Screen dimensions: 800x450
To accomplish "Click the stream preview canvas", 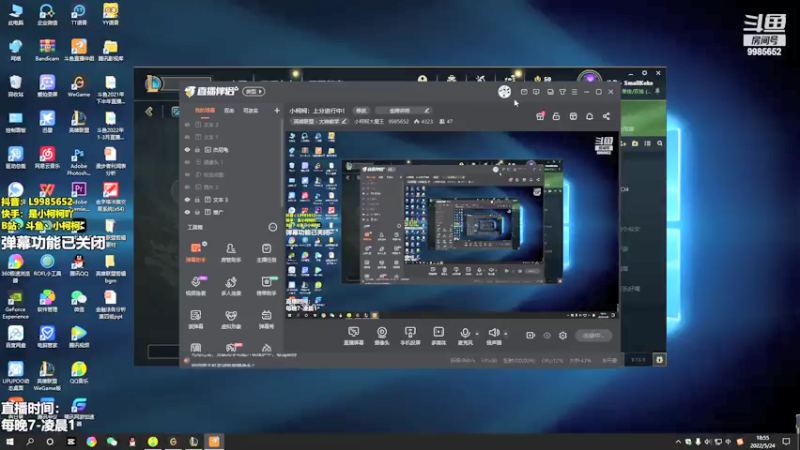I will 452,224.
